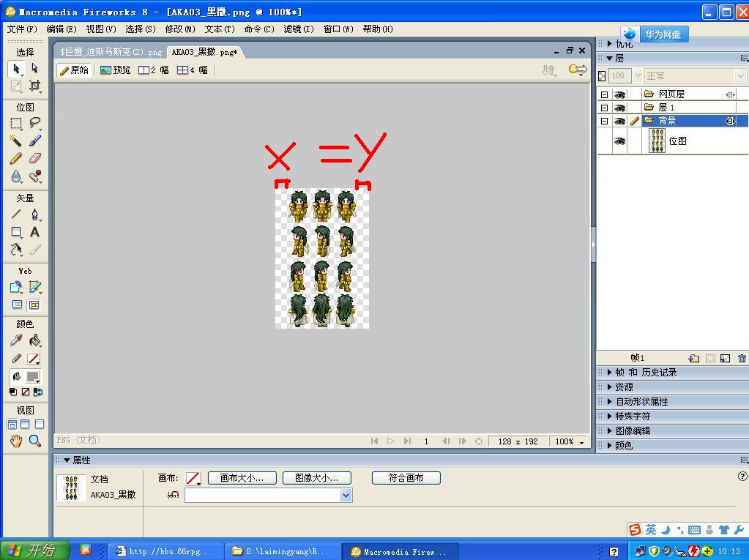Screen dimensions: 749x560
Task: Switch to standard screen mode
Action: tap(12, 424)
